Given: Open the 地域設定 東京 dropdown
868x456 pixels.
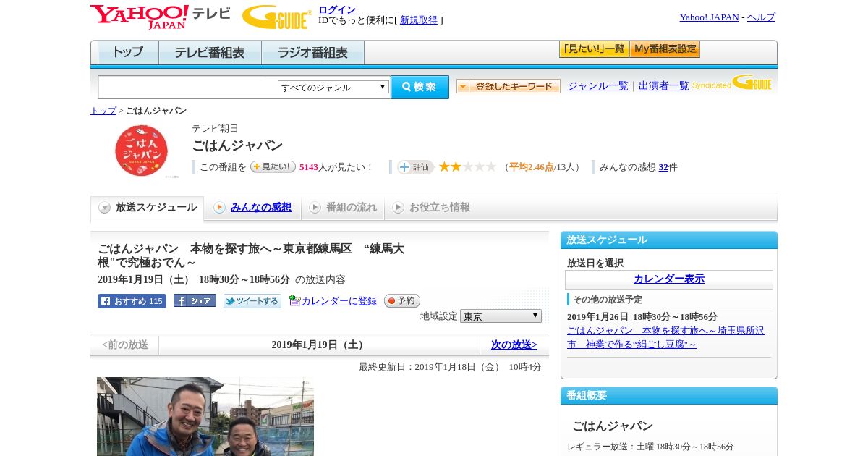Looking at the screenshot, I should click(501, 316).
